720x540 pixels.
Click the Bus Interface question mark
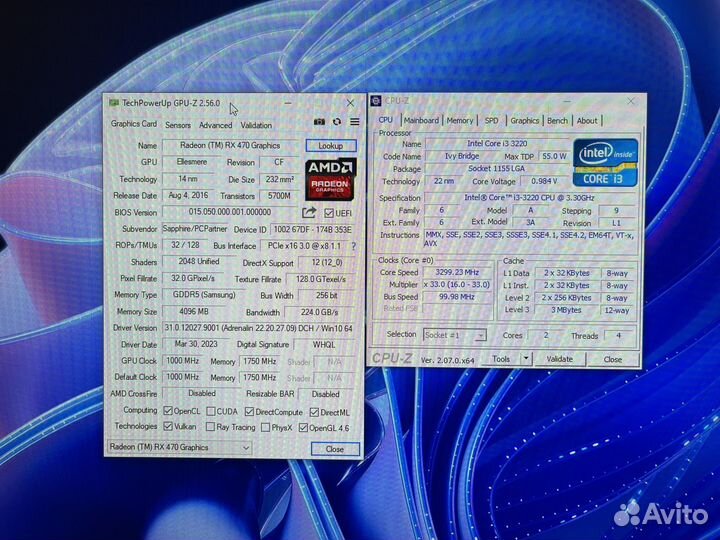click(x=353, y=246)
